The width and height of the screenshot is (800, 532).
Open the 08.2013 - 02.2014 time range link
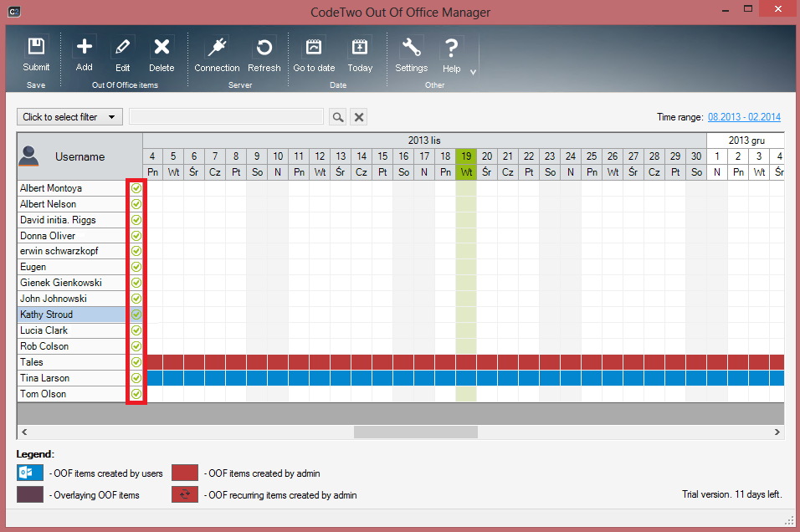744,117
